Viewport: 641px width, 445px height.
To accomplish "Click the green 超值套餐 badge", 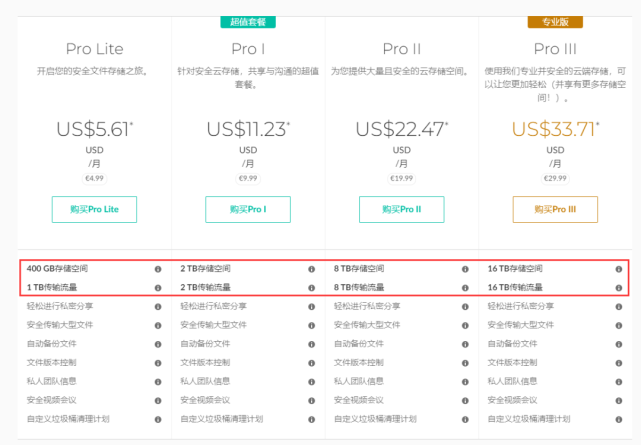I will click(x=248, y=21).
